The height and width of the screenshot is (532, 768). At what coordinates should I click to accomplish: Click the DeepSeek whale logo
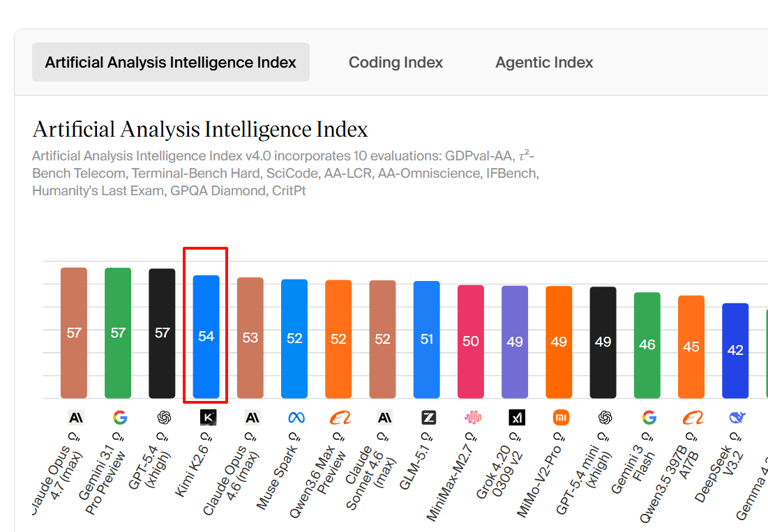pos(737,418)
